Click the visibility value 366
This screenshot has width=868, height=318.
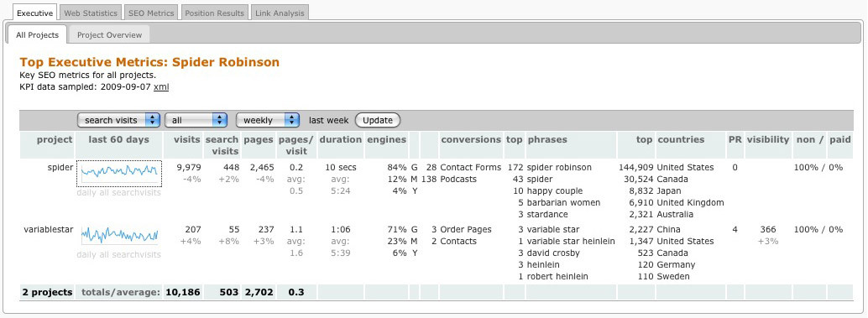[x=768, y=229]
